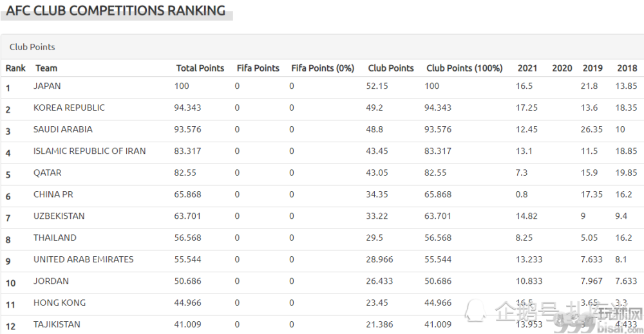This screenshot has width=644, height=334.
Task: Click the 2018 column header
Action: (x=627, y=68)
